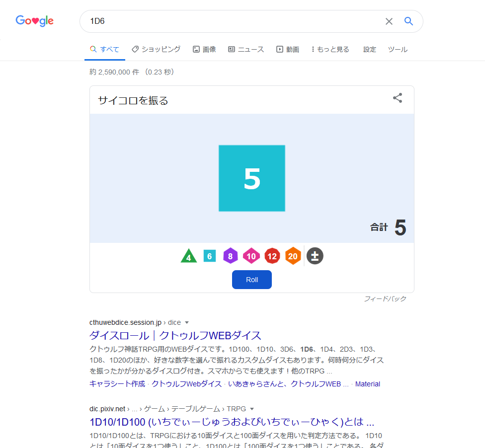Open the custom dice (±) option

(315, 256)
